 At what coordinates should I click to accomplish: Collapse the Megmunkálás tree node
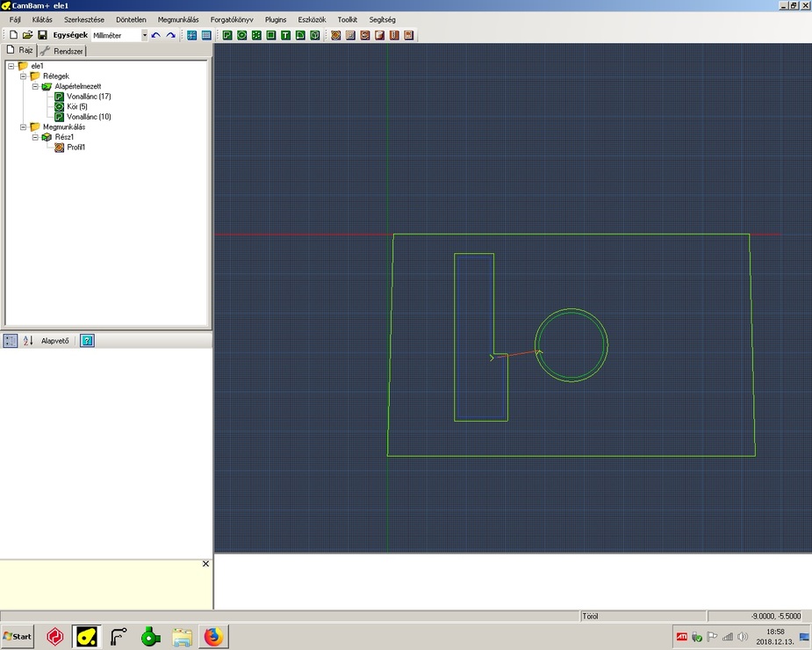[x=24, y=126]
